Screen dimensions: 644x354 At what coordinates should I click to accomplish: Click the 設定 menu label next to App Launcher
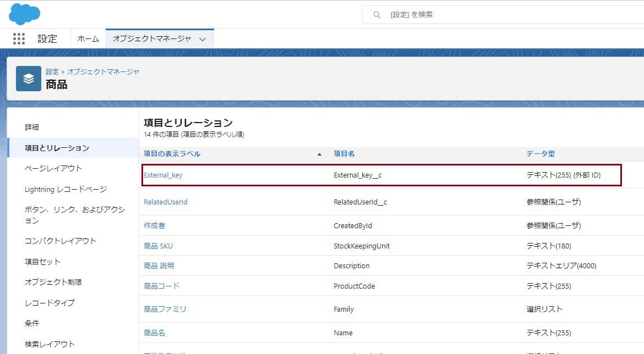pyautogui.click(x=47, y=38)
